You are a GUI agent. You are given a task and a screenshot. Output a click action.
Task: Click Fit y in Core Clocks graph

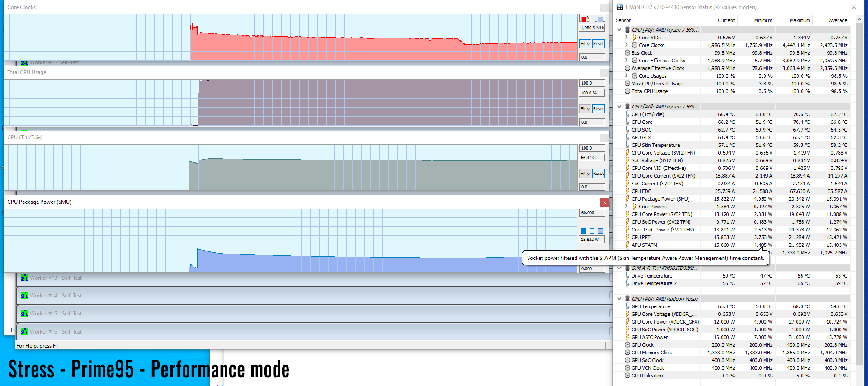[585, 44]
